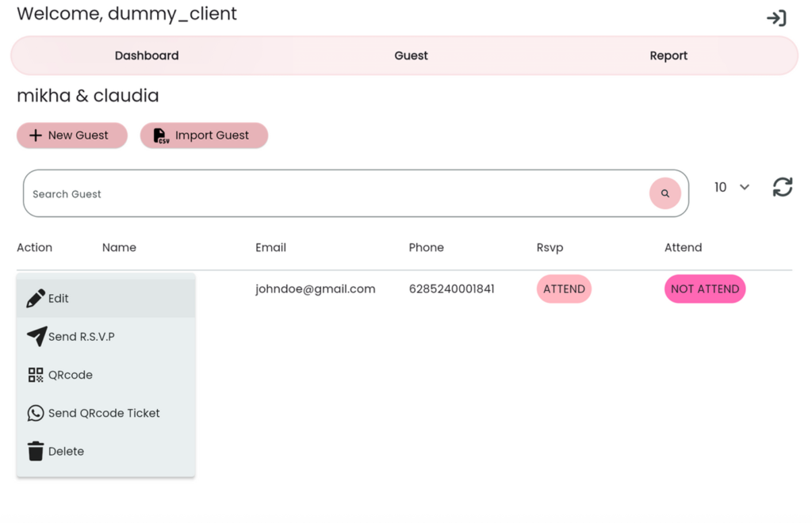
Task: Click the CSV file icon on Import Guest
Action: (161, 136)
